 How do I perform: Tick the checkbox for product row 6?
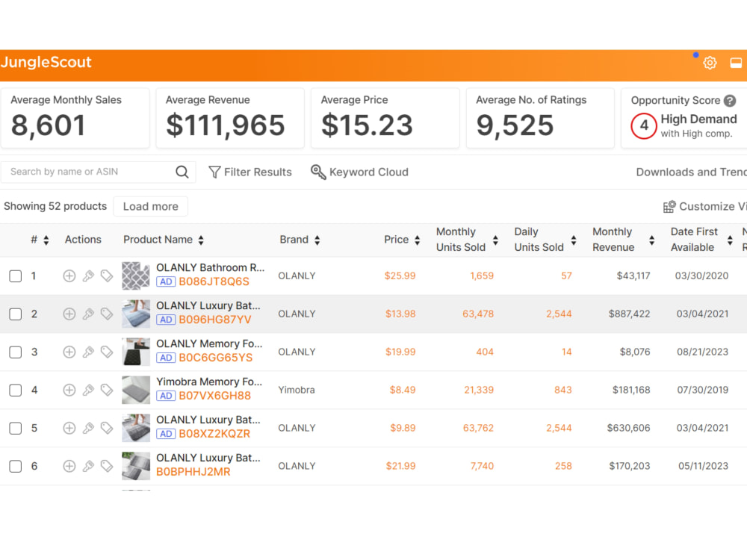(15, 467)
